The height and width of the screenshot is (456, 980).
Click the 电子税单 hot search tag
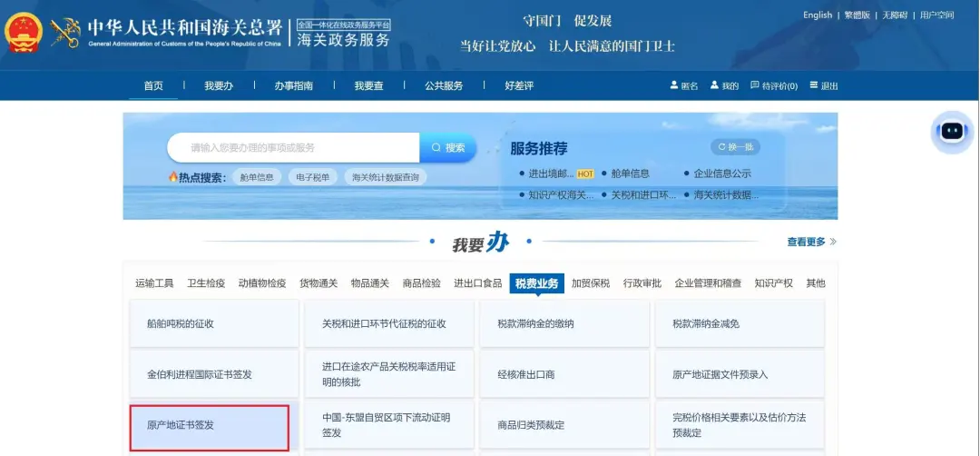(313, 177)
